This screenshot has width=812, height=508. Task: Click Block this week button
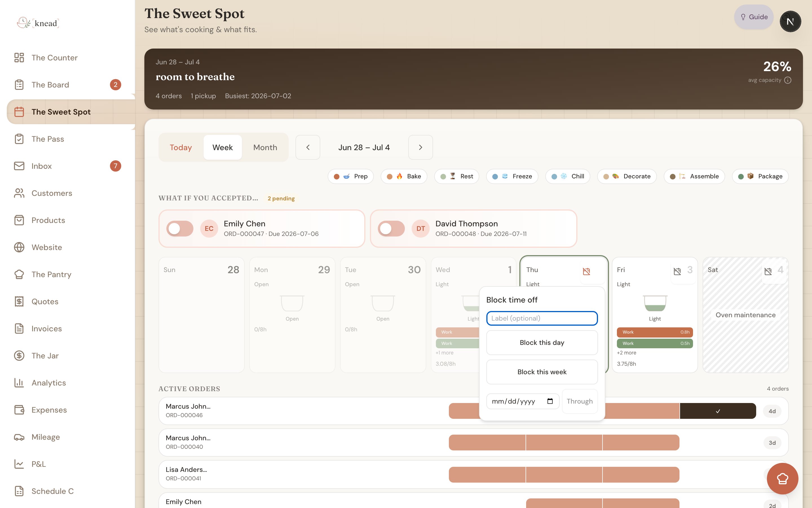[542, 372]
